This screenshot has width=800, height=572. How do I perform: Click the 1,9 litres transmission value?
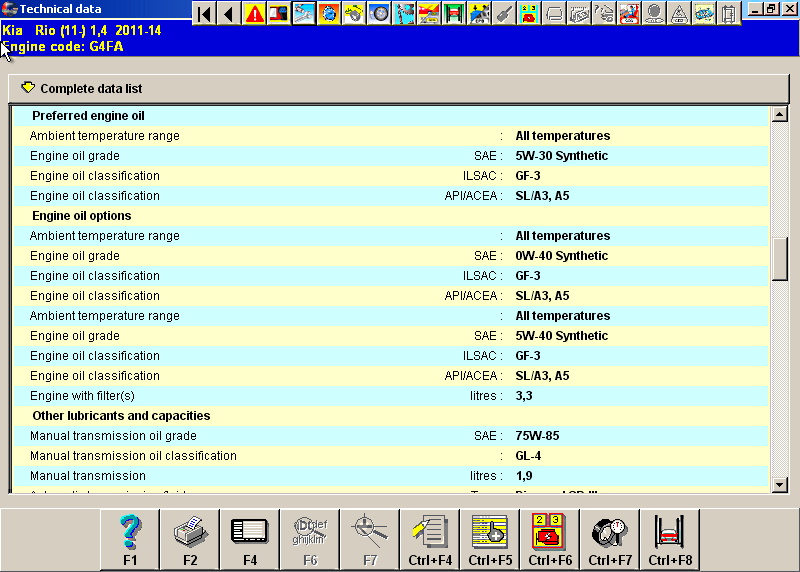524,476
